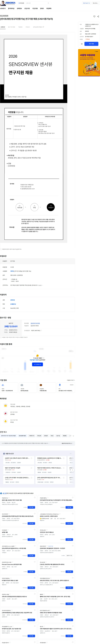
Task: Click the 보상·수당·지원 money bag icon
Action: (6, 421)
